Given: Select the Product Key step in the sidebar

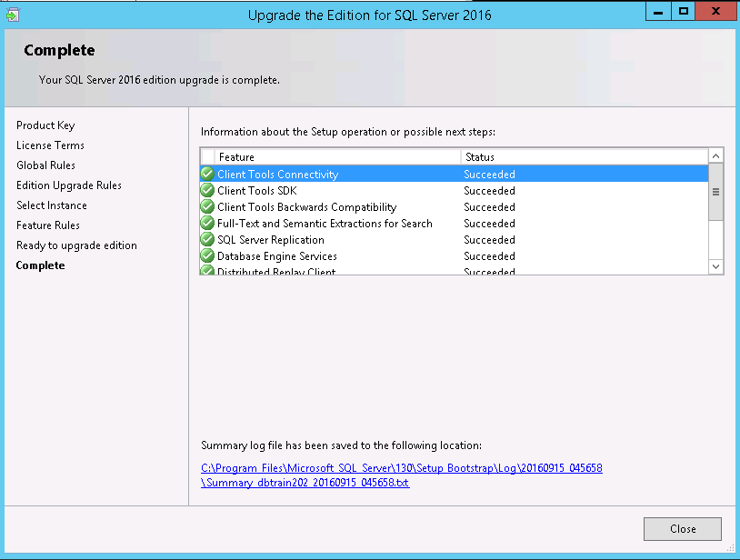Looking at the screenshot, I should coord(45,125).
